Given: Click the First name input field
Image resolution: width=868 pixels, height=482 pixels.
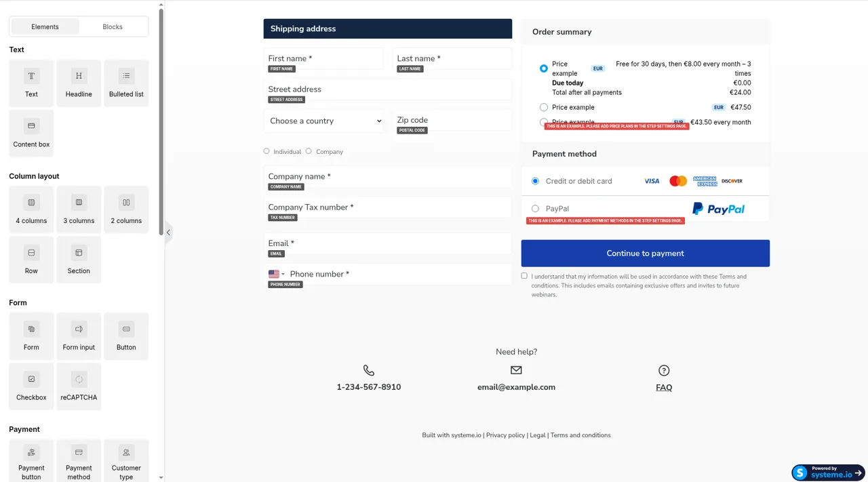Looking at the screenshot, I should [x=323, y=58].
